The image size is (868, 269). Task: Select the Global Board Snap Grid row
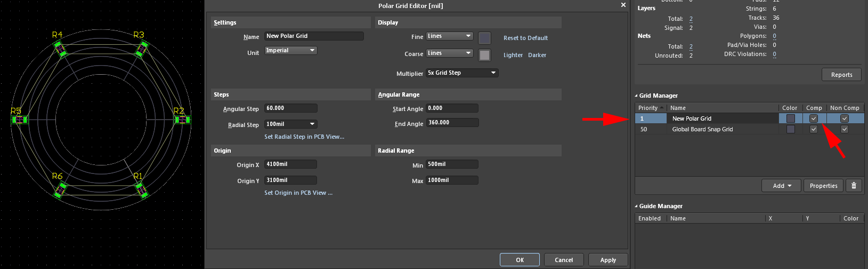tap(749, 129)
